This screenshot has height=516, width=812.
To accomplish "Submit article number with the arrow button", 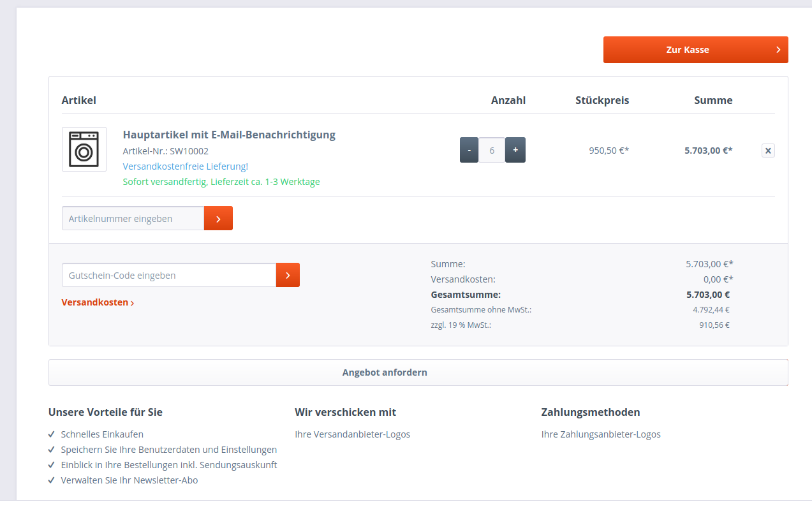I will pos(218,218).
